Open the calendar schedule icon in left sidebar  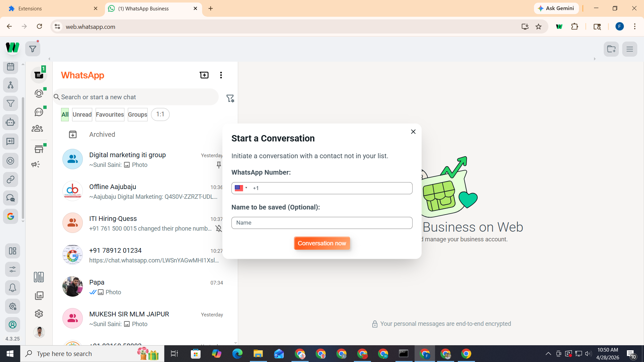11,67
